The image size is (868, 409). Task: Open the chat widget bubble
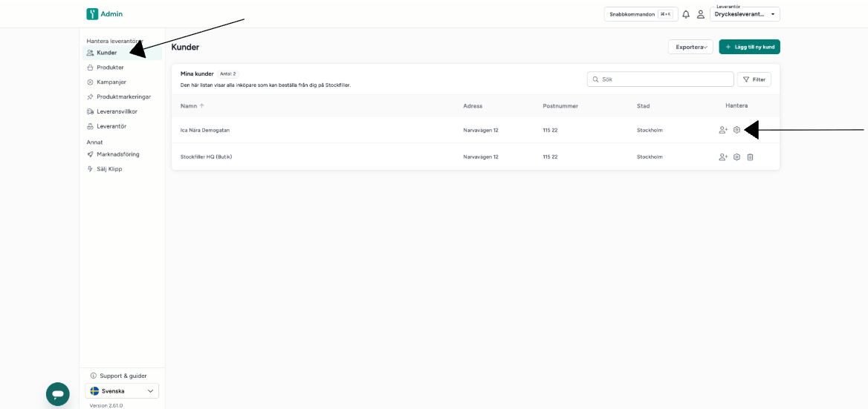[x=57, y=394]
